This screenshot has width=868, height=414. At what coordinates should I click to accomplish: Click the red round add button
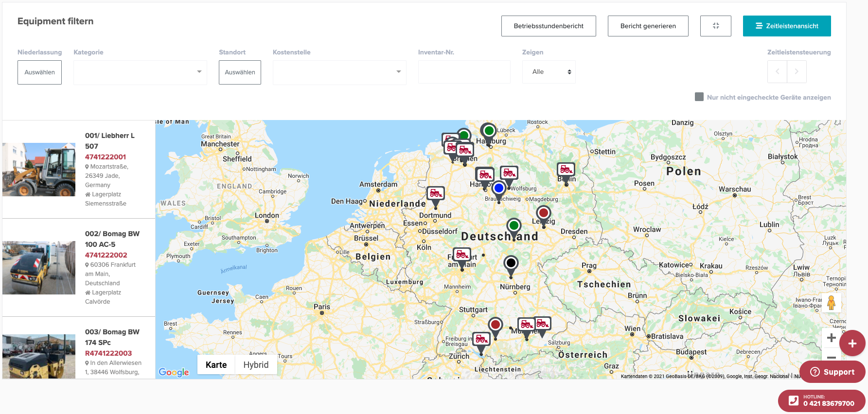(852, 344)
